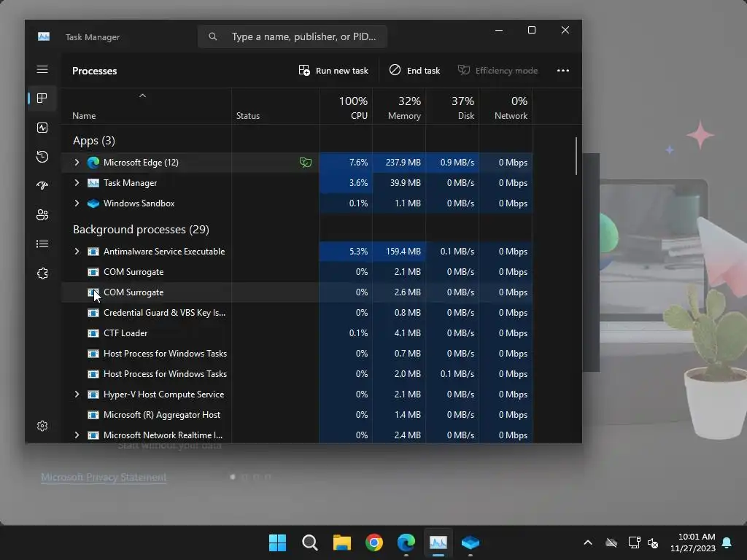The width and height of the screenshot is (747, 560).
Task: Open the Startup apps sidebar page
Action: 42,186
